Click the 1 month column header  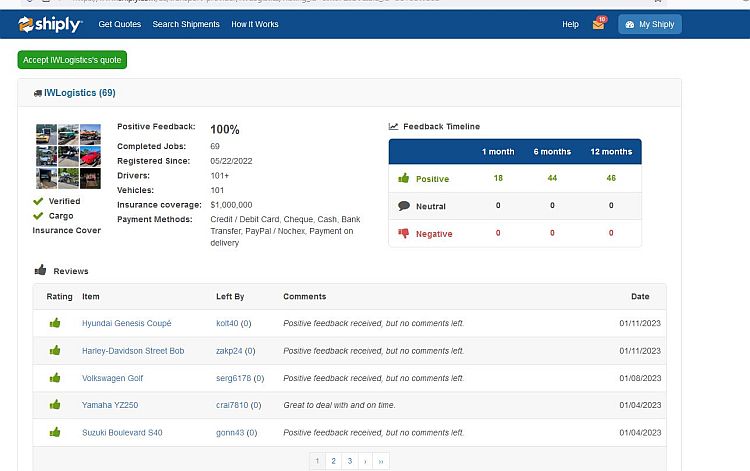click(x=498, y=152)
